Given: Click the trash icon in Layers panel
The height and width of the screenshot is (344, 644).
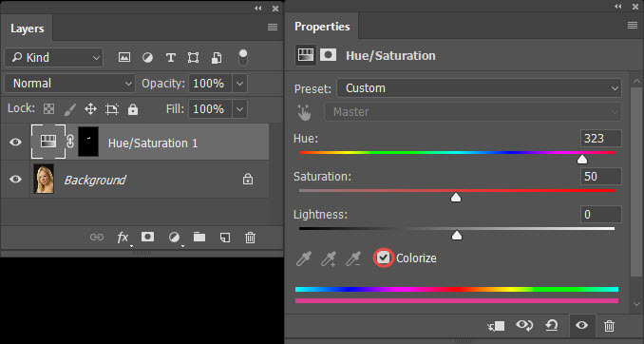Looking at the screenshot, I should 250,238.
